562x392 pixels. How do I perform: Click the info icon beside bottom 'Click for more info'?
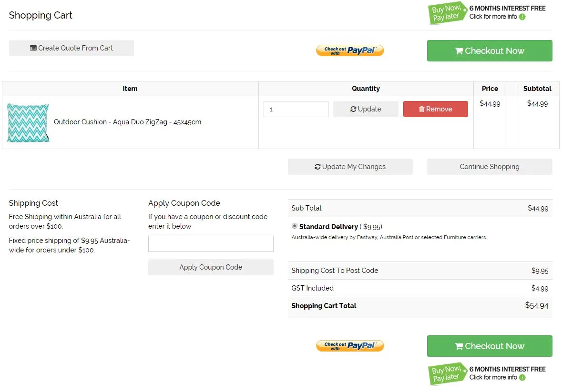[x=522, y=378]
